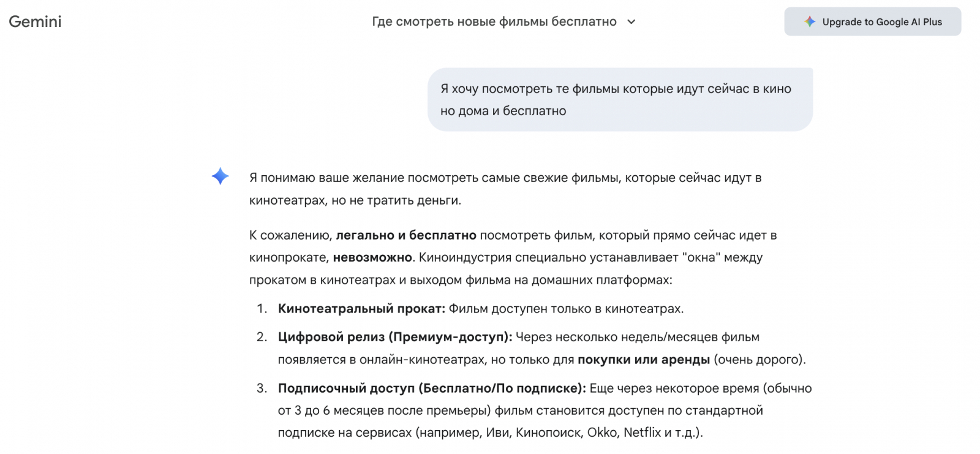Viewport: 980px width, 454px height.
Task: Click the word 'Netflix' in the response
Action: pyautogui.click(x=643, y=433)
